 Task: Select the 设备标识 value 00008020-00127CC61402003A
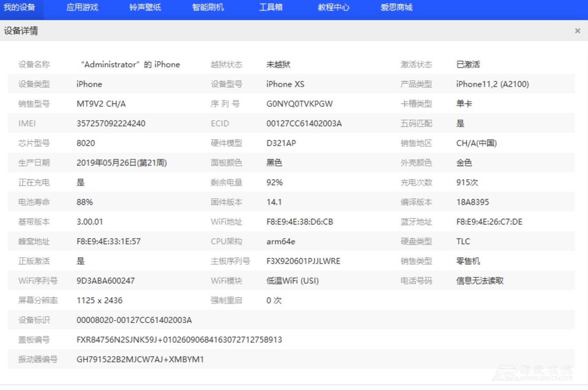[134, 320]
